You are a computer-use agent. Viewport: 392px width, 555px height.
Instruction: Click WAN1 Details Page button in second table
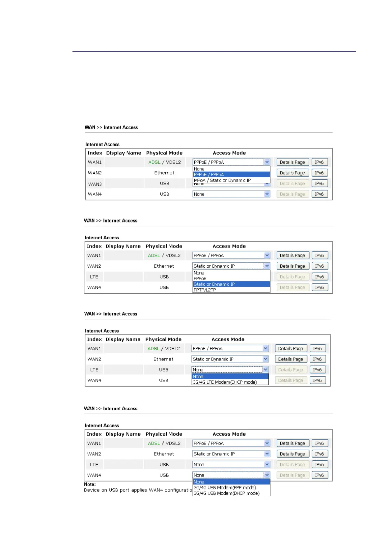[293, 255]
